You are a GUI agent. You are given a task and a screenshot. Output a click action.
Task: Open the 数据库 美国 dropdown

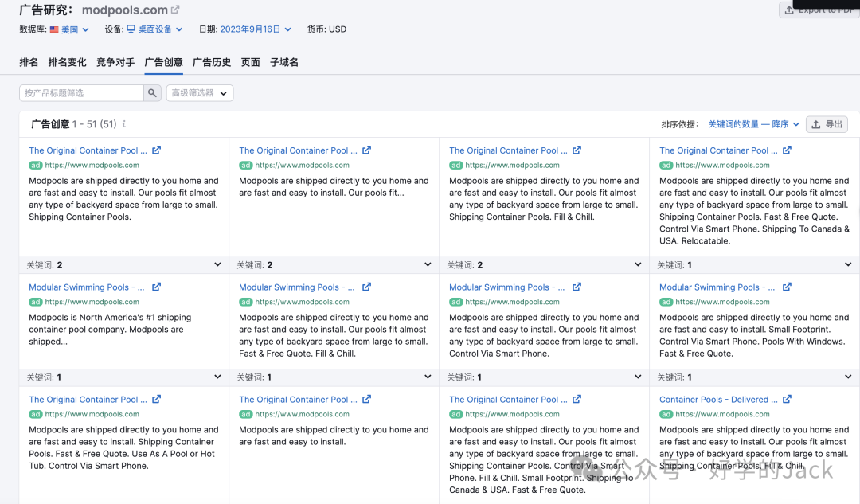[x=69, y=29]
